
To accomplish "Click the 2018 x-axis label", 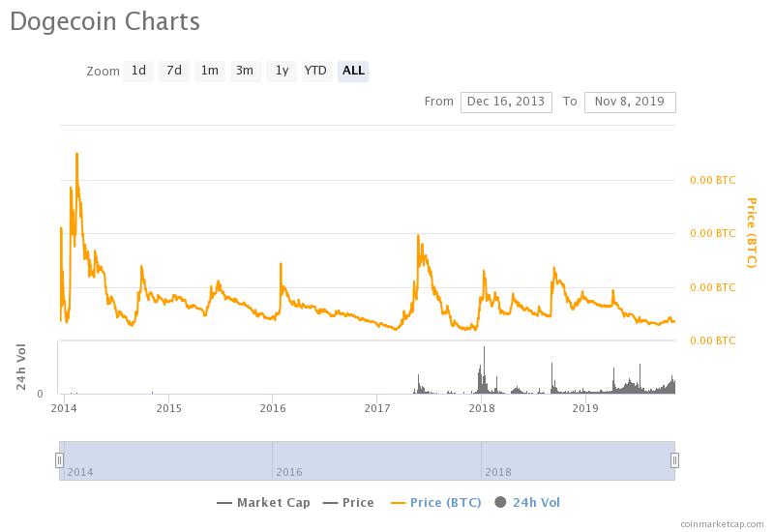I will (x=482, y=408).
